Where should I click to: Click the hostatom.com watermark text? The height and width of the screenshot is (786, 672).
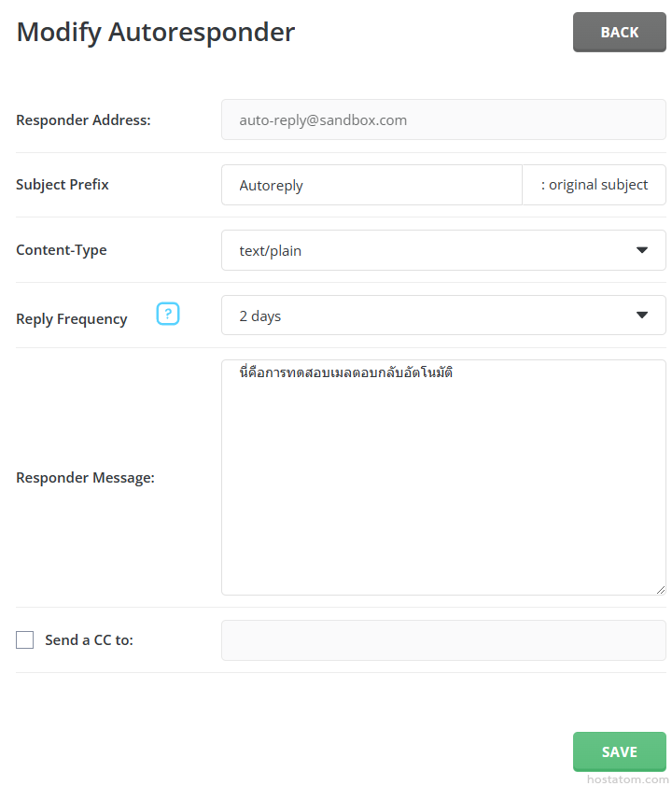628,779
